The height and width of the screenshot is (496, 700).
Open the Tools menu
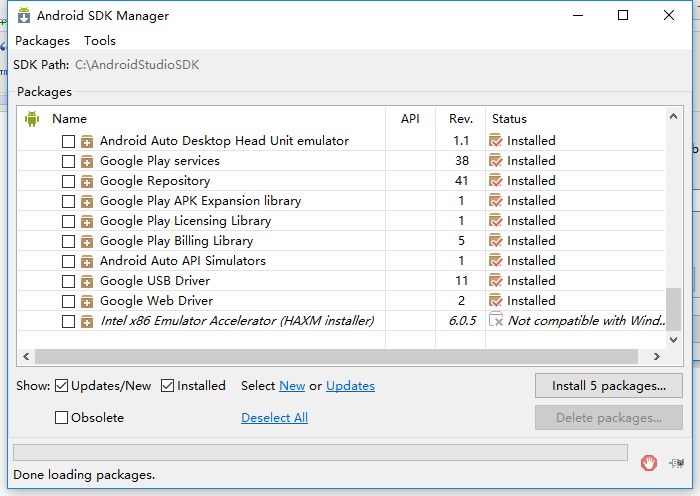pyautogui.click(x=100, y=41)
